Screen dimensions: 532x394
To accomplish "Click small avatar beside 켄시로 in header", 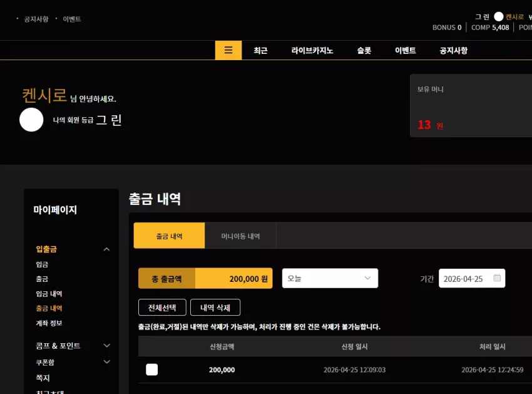I will click(x=498, y=17).
